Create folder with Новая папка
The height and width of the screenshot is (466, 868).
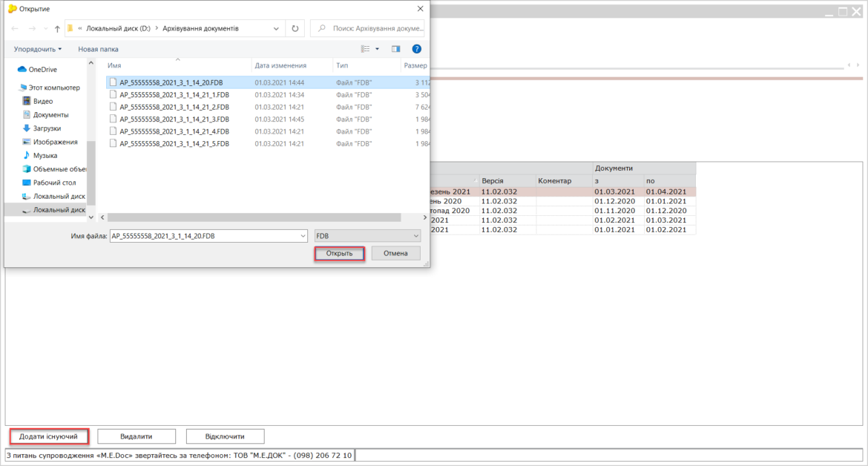[x=98, y=49]
